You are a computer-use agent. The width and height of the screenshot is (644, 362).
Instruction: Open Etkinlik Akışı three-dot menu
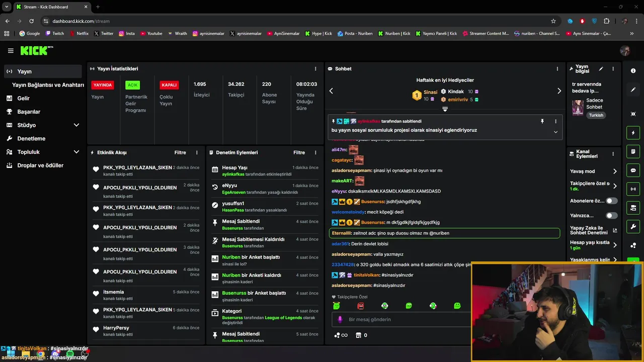tap(197, 152)
